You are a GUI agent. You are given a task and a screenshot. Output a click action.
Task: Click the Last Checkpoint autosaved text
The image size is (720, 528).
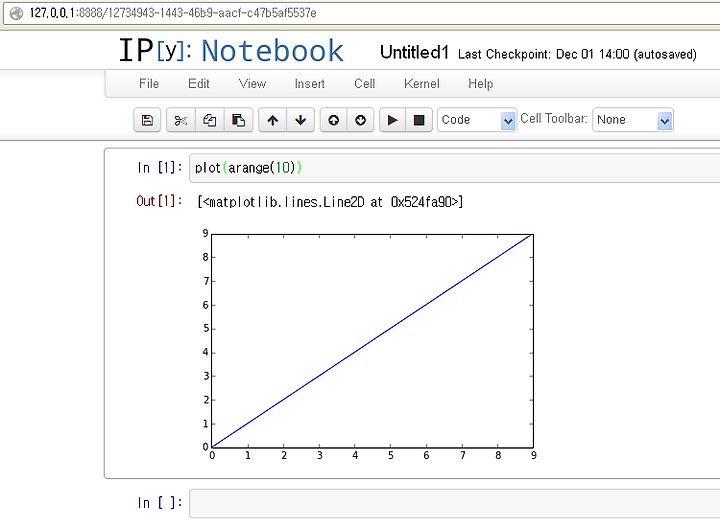click(x=577, y=54)
